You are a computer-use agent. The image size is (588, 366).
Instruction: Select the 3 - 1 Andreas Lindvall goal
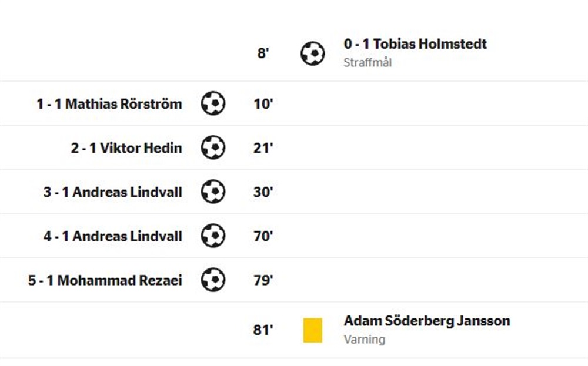(113, 192)
